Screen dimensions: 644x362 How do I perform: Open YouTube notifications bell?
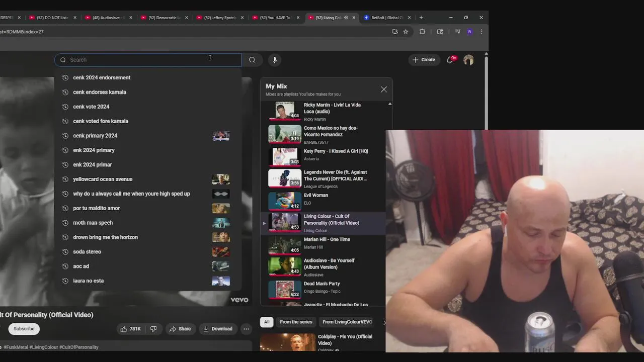[x=450, y=60]
